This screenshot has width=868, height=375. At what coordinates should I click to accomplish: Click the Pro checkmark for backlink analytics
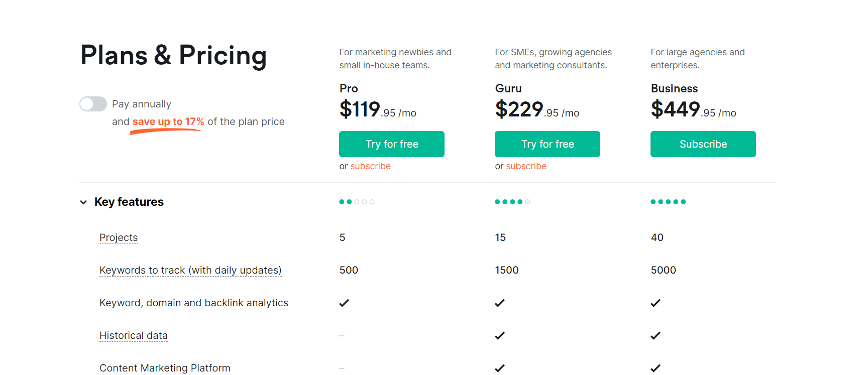pos(344,303)
